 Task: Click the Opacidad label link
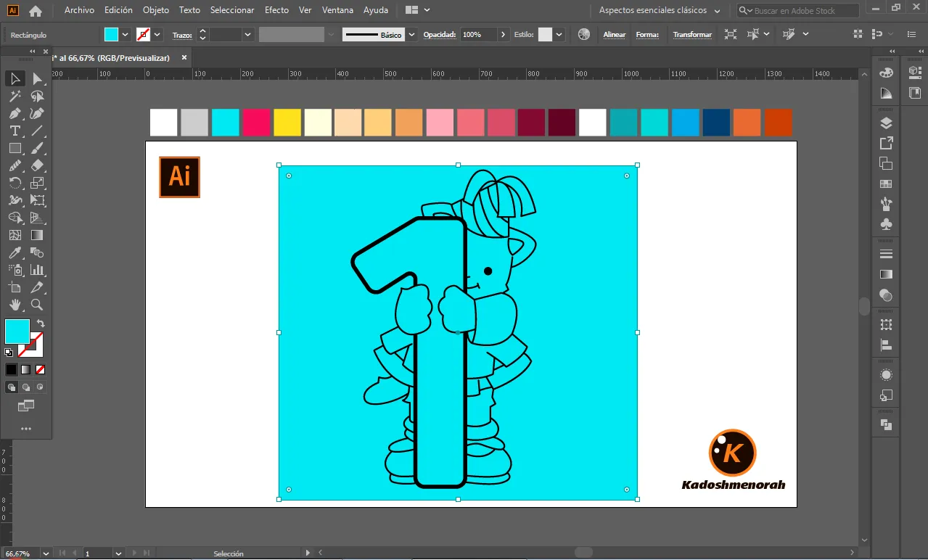[440, 35]
